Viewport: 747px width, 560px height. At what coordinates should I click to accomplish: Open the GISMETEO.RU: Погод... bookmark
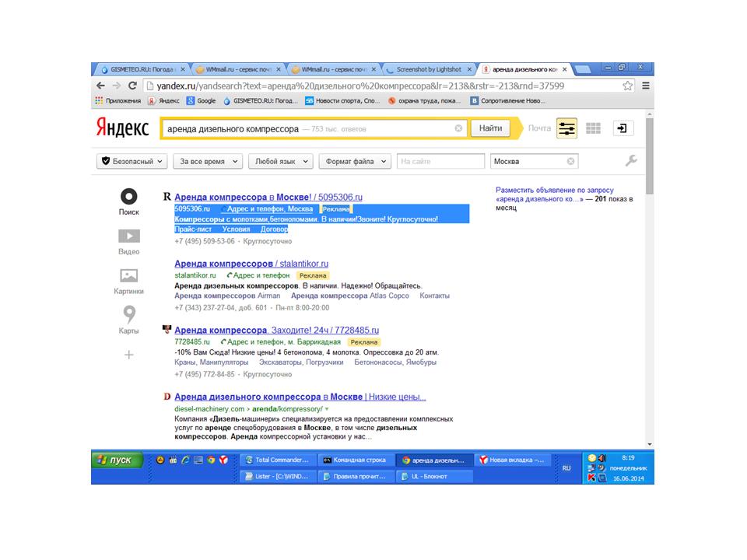click(x=260, y=100)
